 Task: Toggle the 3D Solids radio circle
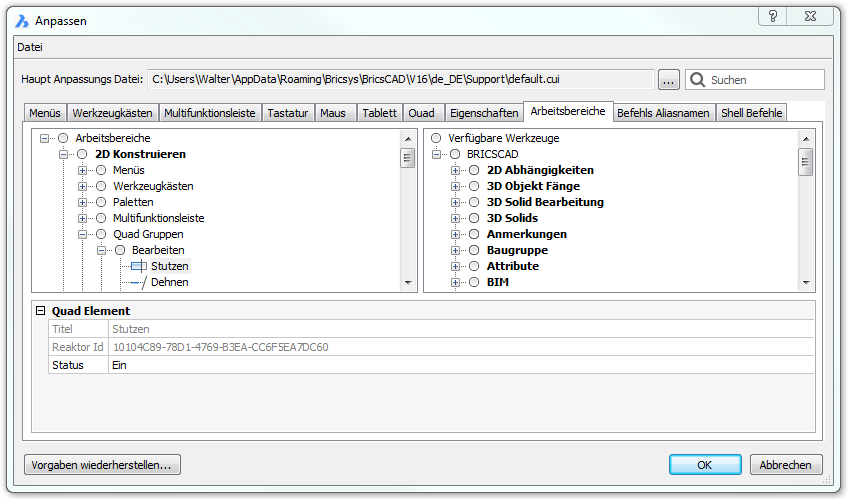click(474, 218)
